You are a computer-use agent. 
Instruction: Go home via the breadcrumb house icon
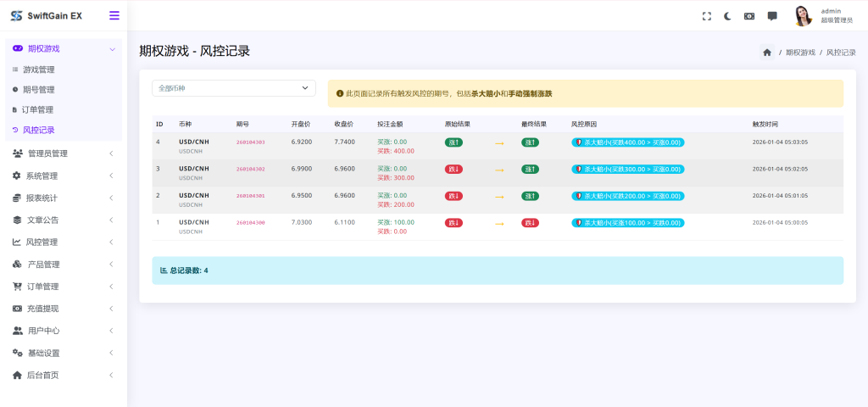[x=766, y=52]
